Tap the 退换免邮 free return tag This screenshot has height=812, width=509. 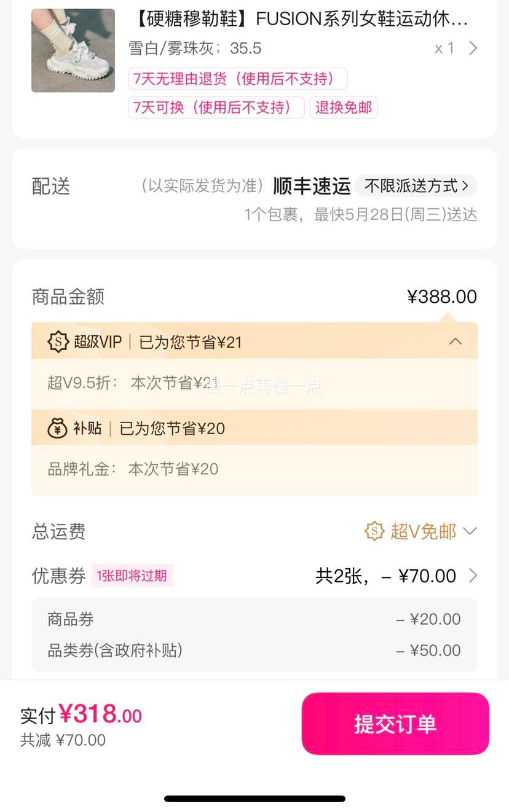pyautogui.click(x=344, y=107)
